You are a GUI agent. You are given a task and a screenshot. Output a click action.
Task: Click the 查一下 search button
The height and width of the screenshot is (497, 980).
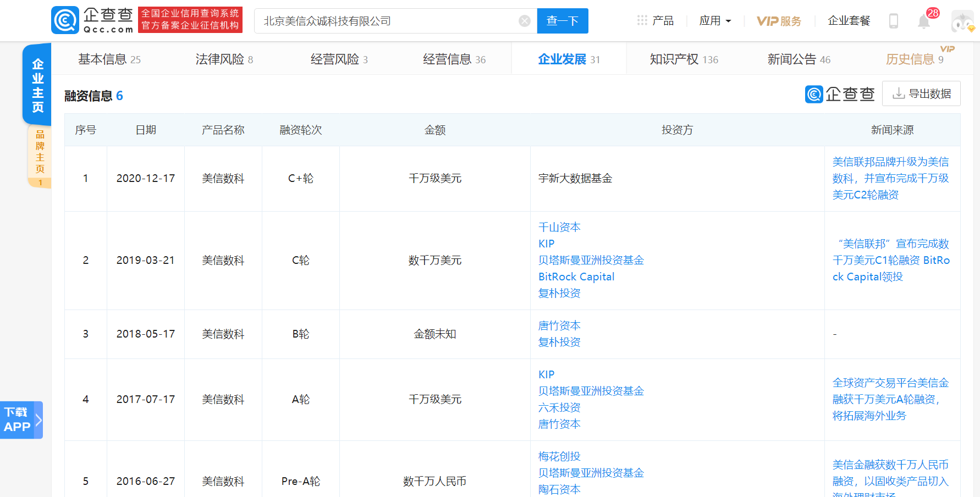pos(563,21)
